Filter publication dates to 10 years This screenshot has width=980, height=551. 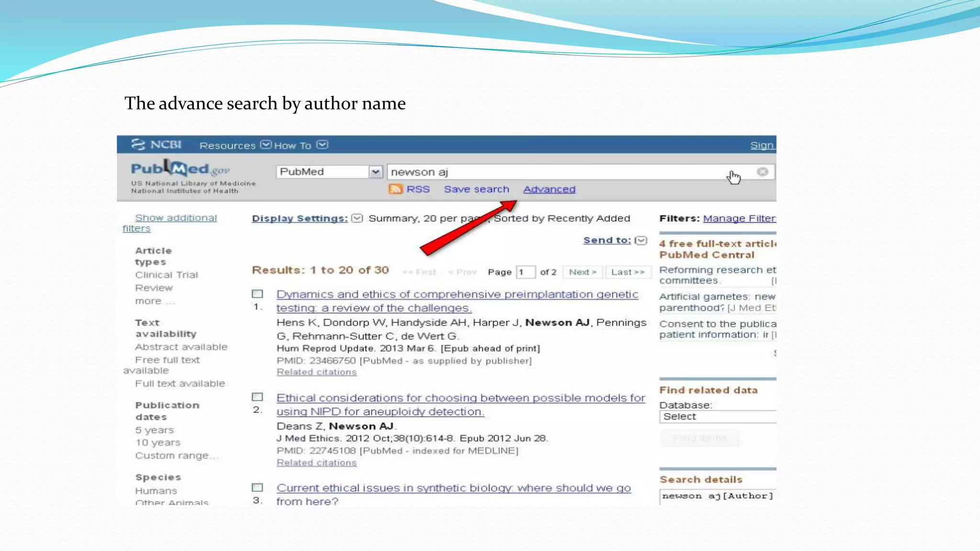click(157, 442)
